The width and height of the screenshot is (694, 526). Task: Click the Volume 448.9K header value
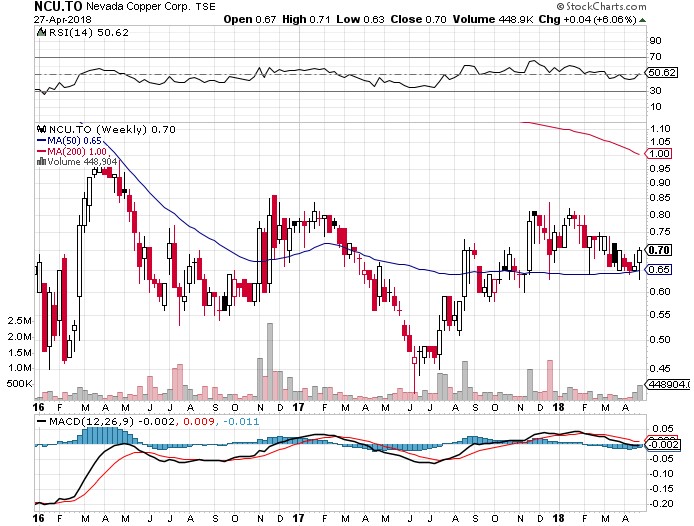click(x=493, y=19)
